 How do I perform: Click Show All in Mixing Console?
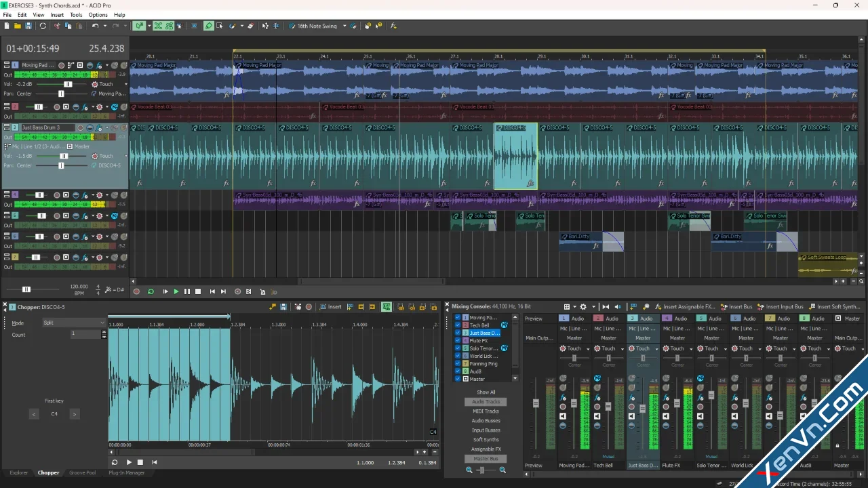(x=486, y=392)
